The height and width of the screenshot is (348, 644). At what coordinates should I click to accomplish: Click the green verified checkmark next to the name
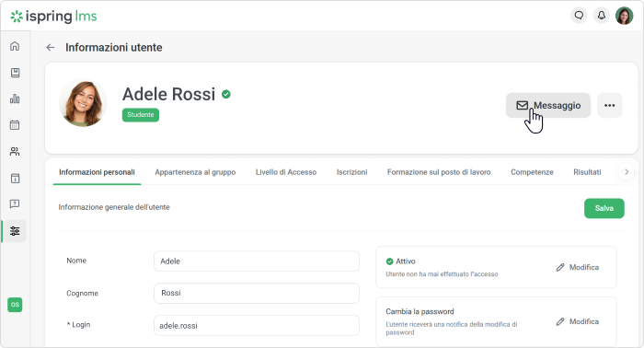[226, 95]
